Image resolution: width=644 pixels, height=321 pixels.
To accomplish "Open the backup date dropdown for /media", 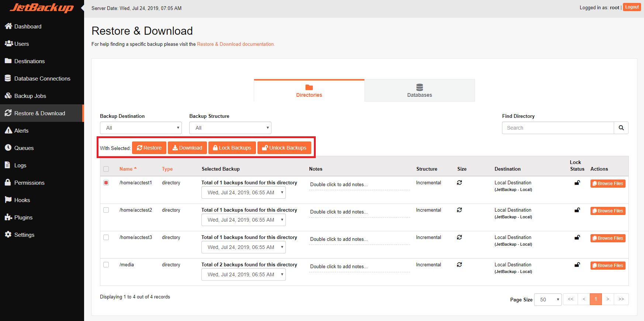I will (243, 274).
